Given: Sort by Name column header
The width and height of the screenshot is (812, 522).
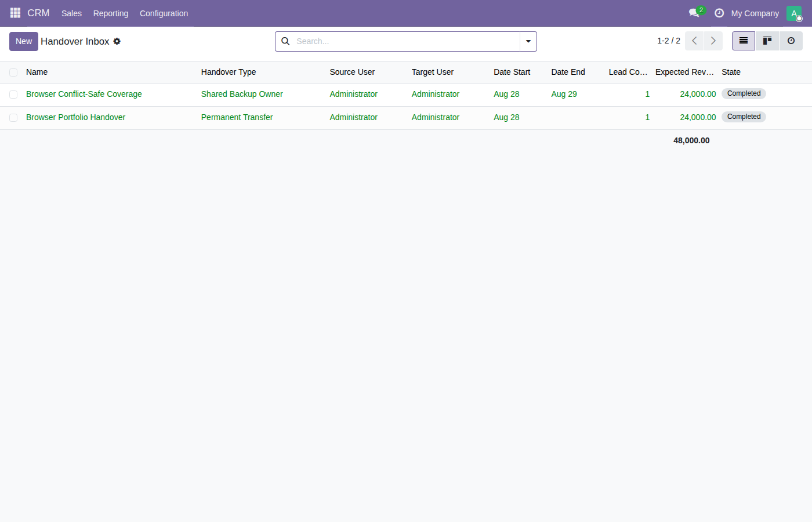Looking at the screenshot, I should coord(37,72).
